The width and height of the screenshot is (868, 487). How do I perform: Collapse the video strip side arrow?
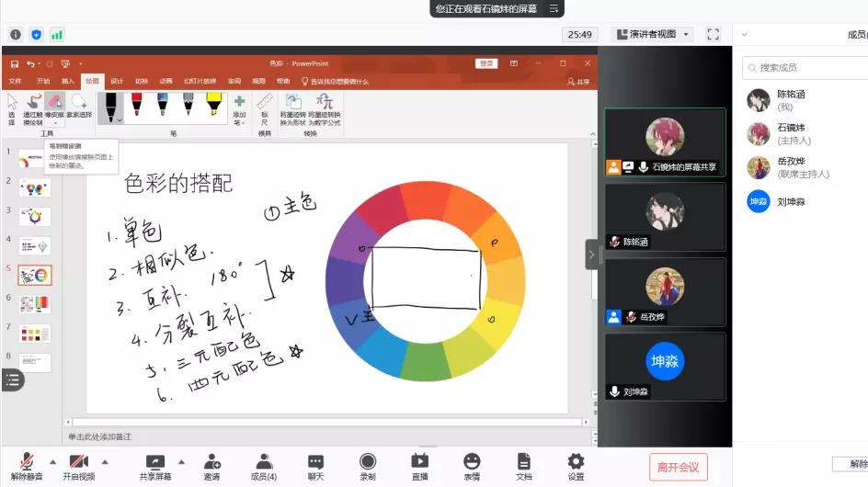(591, 254)
